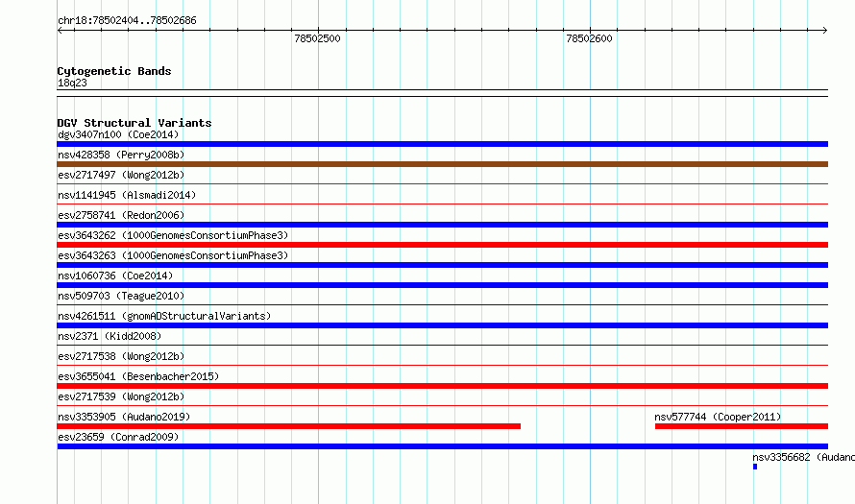Click esv3655041 (Besenbacher2015) label
Screen dimensions: 855x504
(x=138, y=376)
